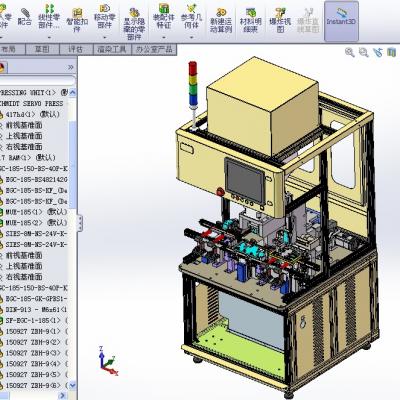Toggle the Instant3D button

click(341, 21)
